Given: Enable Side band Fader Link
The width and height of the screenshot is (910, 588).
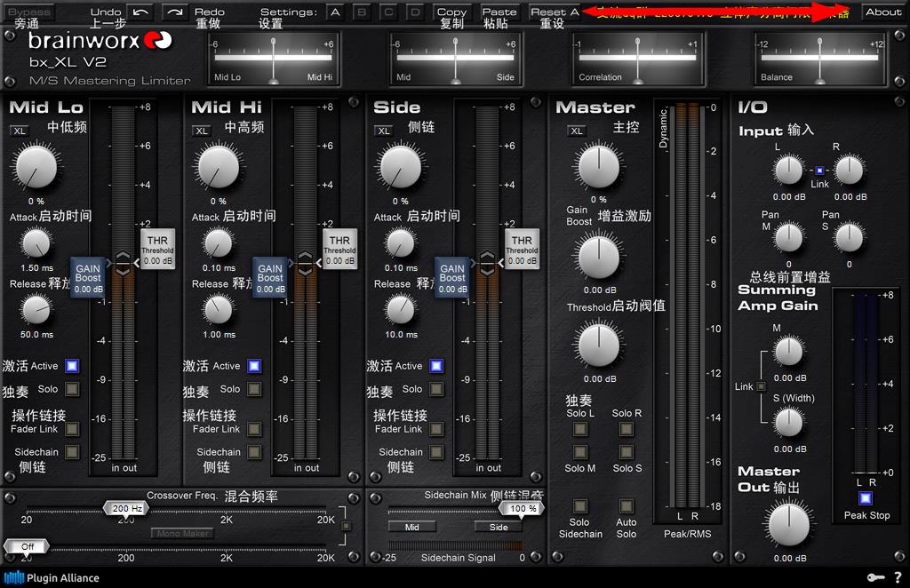Looking at the screenshot, I should coord(436,428).
